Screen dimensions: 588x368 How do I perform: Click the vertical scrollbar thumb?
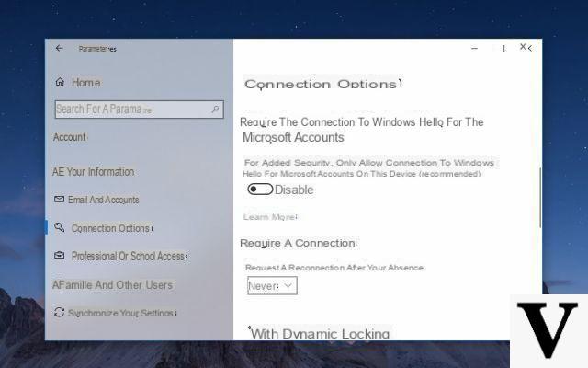(x=540, y=198)
